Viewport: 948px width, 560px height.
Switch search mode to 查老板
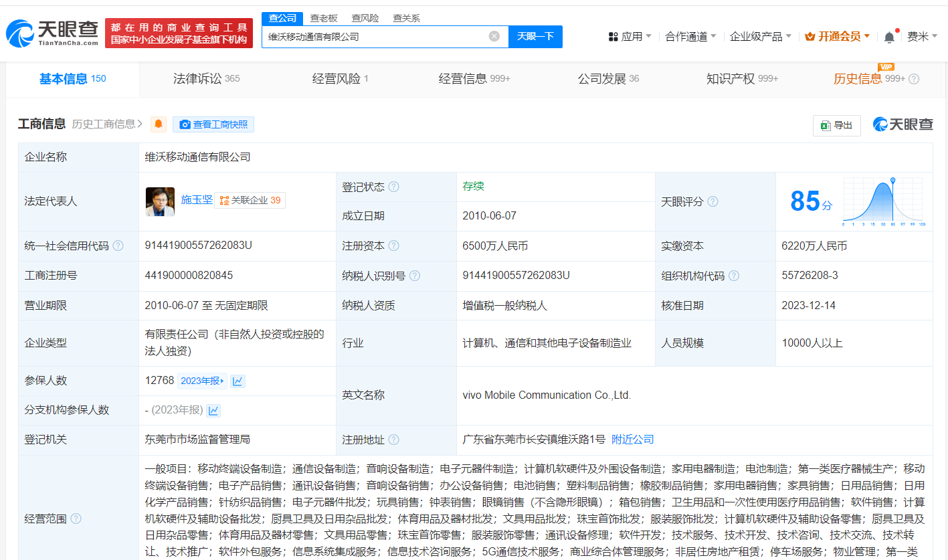point(324,18)
